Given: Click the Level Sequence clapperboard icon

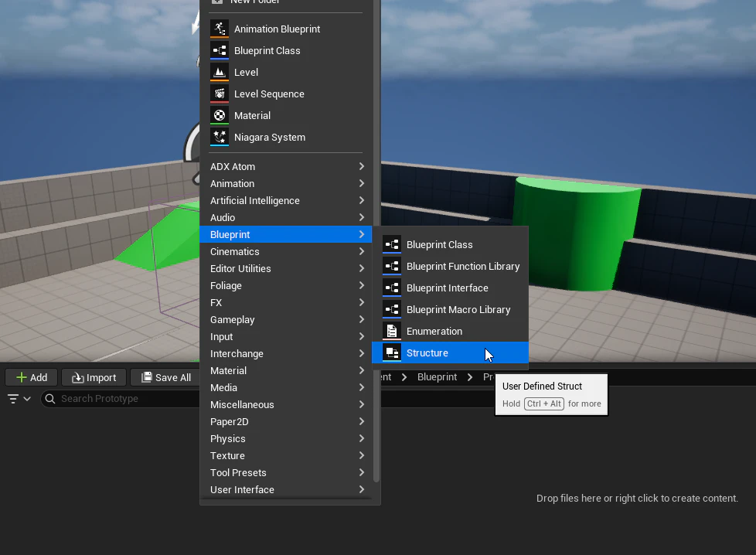Looking at the screenshot, I should [x=220, y=94].
